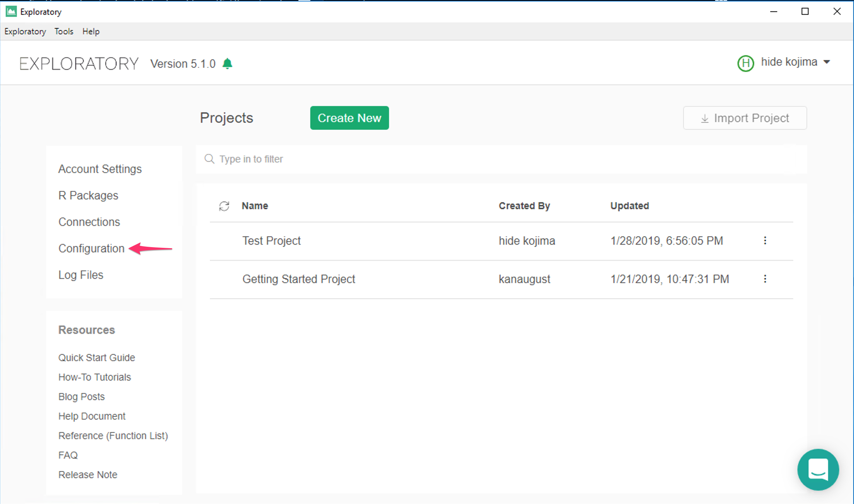Minimize the Exploratory window
This screenshot has height=504, width=854.
point(773,12)
